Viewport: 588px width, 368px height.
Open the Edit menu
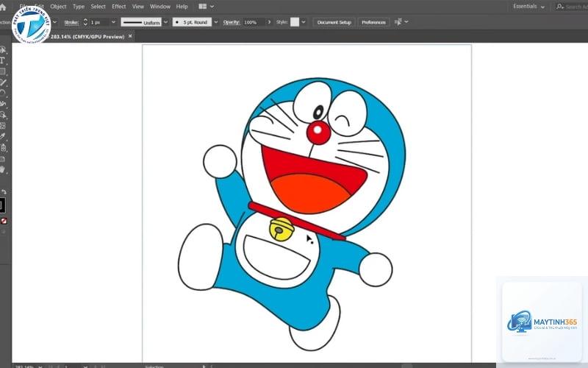coord(40,7)
